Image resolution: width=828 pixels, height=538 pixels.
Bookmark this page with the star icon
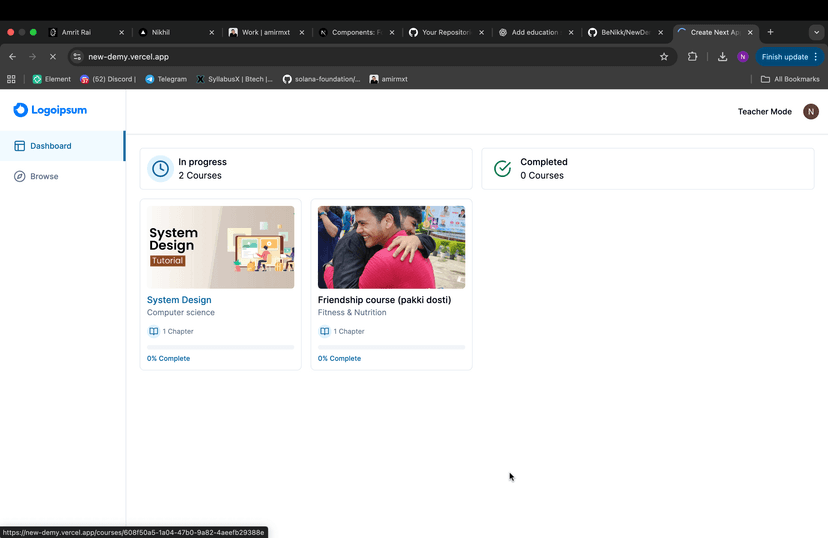[x=664, y=57]
